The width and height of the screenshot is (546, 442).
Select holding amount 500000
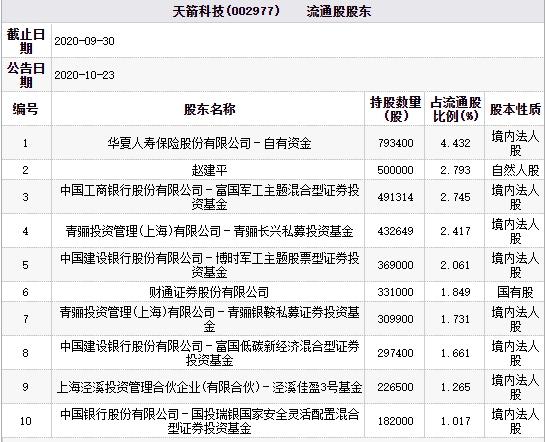click(x=395, y=170)
